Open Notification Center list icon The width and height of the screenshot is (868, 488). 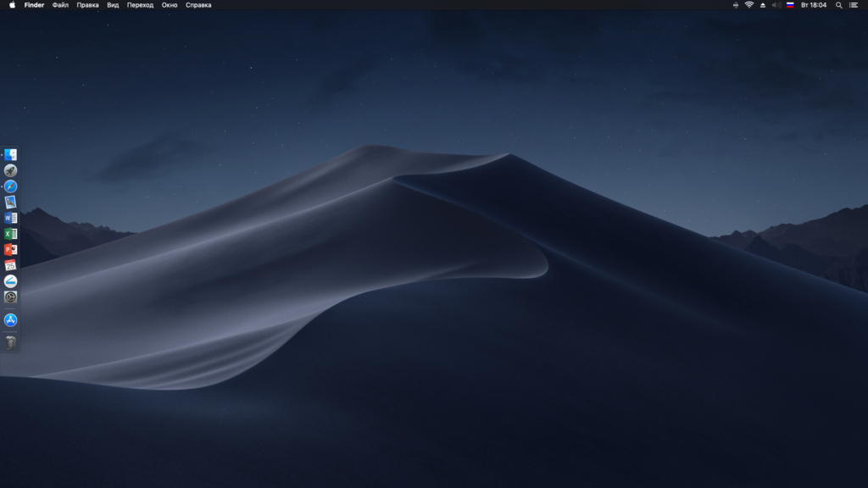point(854,5)
